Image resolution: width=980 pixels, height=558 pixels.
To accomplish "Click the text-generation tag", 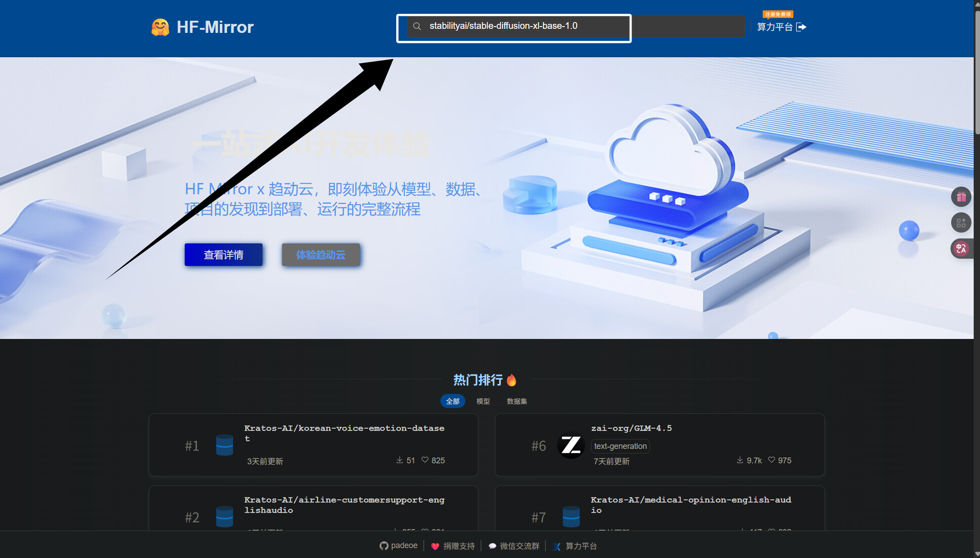I will pyautogui.click(x=620, y=446).
